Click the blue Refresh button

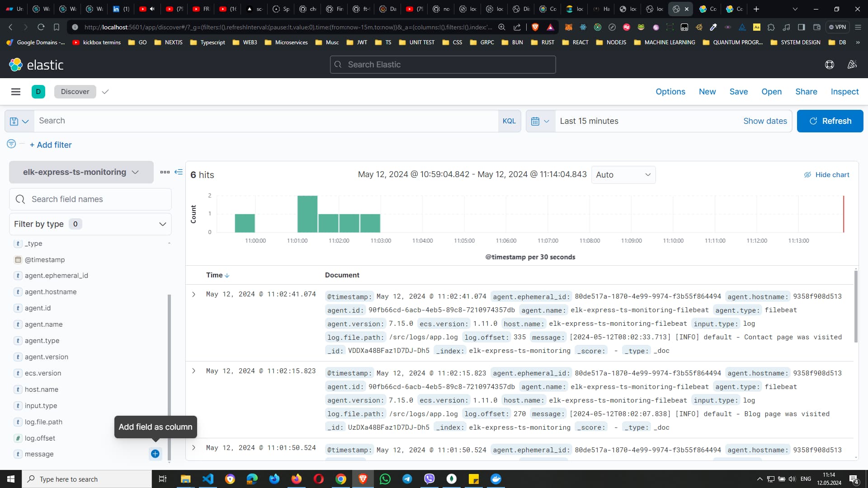(830, 121)
